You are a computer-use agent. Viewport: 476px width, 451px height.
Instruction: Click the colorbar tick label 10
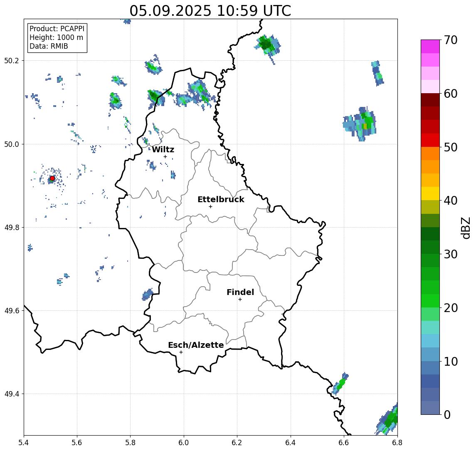tap(451, 362)
